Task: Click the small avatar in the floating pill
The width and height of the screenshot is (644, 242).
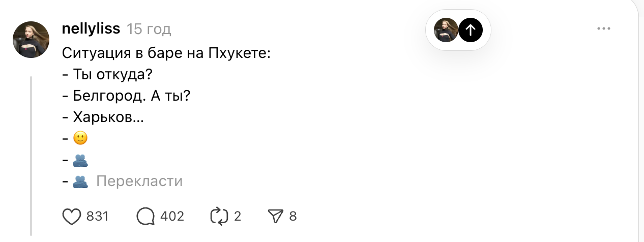Action: click(446, 30)
